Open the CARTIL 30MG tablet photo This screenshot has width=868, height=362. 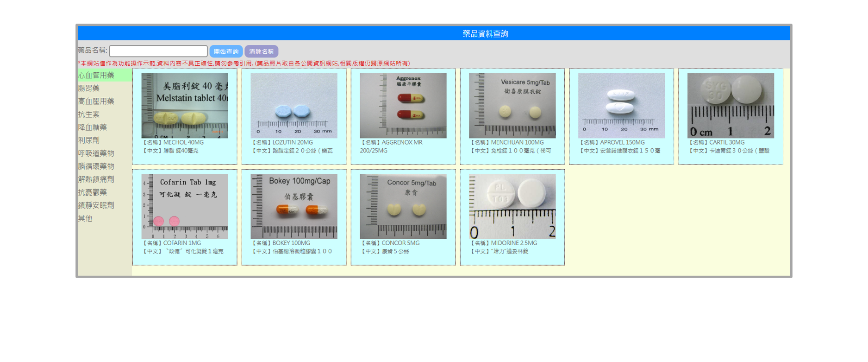731,106
